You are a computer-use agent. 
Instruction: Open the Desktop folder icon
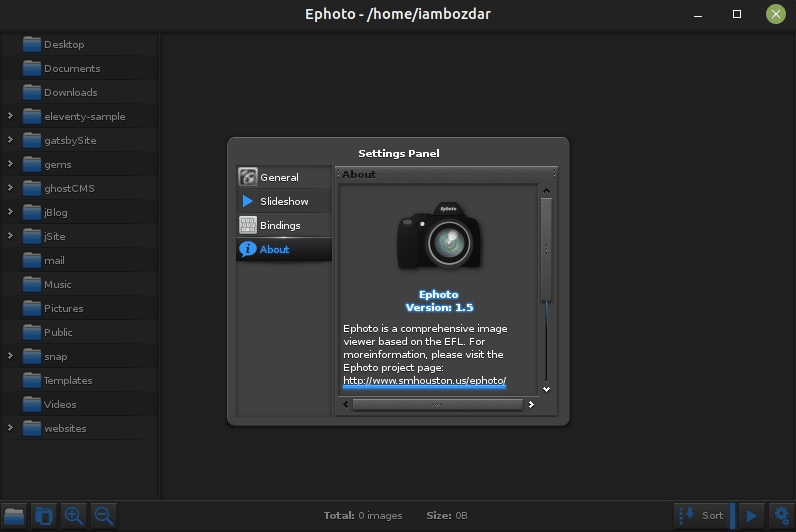[31, 44]
